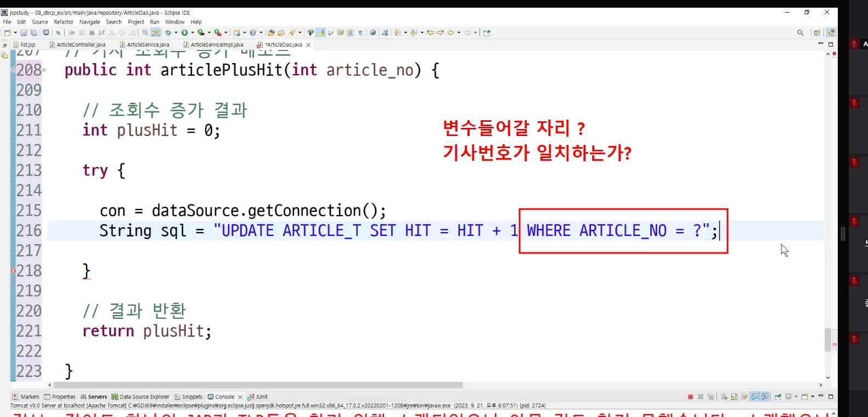868x417 pixels.
Task: Open the Back history dropdown arrow
Action: click(x=459, y=33)
